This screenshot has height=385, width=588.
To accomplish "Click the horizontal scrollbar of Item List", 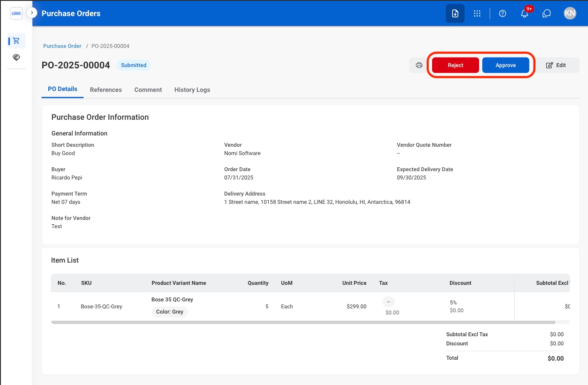I will pos(303,323).
